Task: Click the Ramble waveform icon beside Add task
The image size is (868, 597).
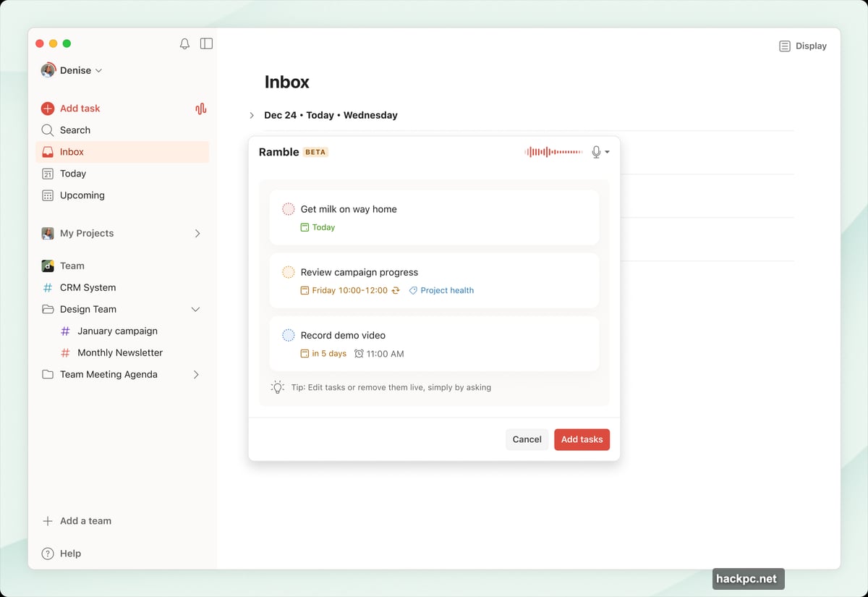Action: pos(200,108)
